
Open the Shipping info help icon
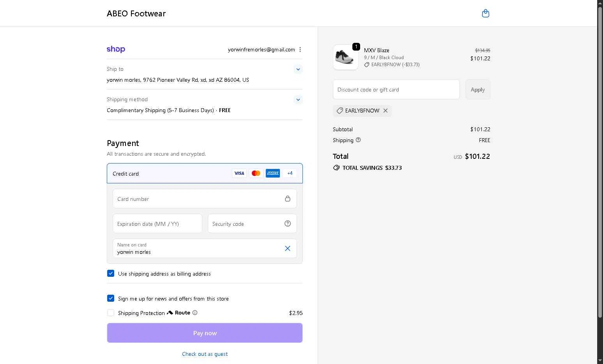(x=358, y=140)
